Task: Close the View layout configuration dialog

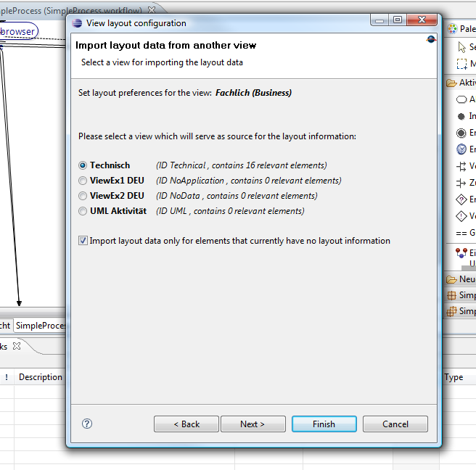Action: pos(422,20)
